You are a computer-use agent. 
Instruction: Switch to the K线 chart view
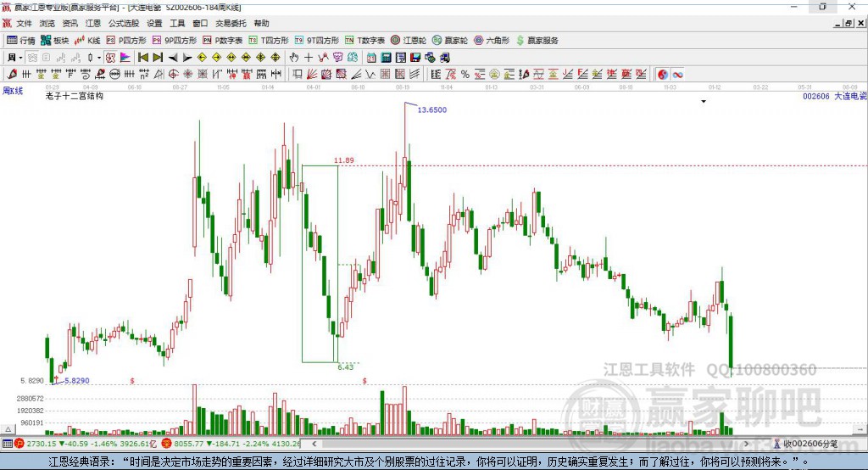(x=87, y=41)
